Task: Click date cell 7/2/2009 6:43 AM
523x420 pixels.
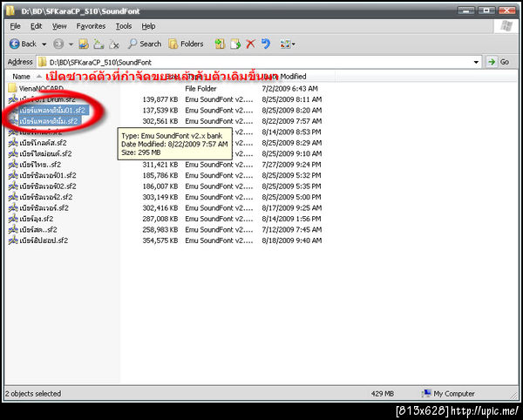Action: [290, 88]
